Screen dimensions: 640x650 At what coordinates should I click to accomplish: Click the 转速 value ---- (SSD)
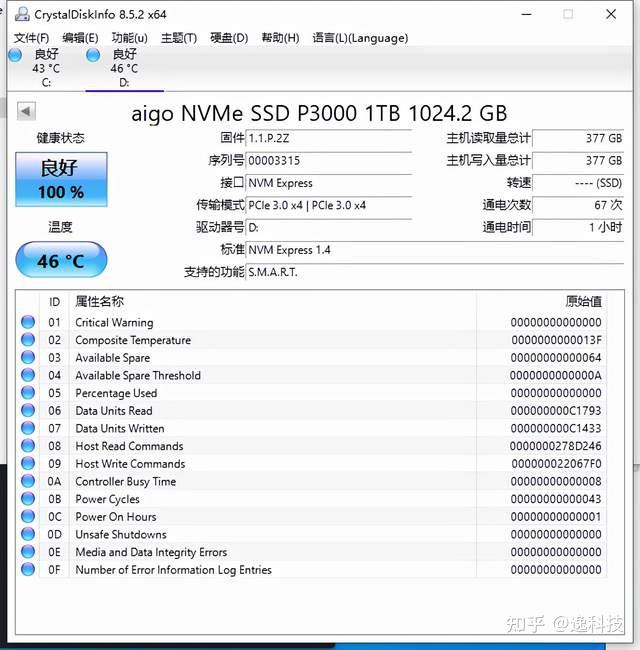tap(578, 183)
